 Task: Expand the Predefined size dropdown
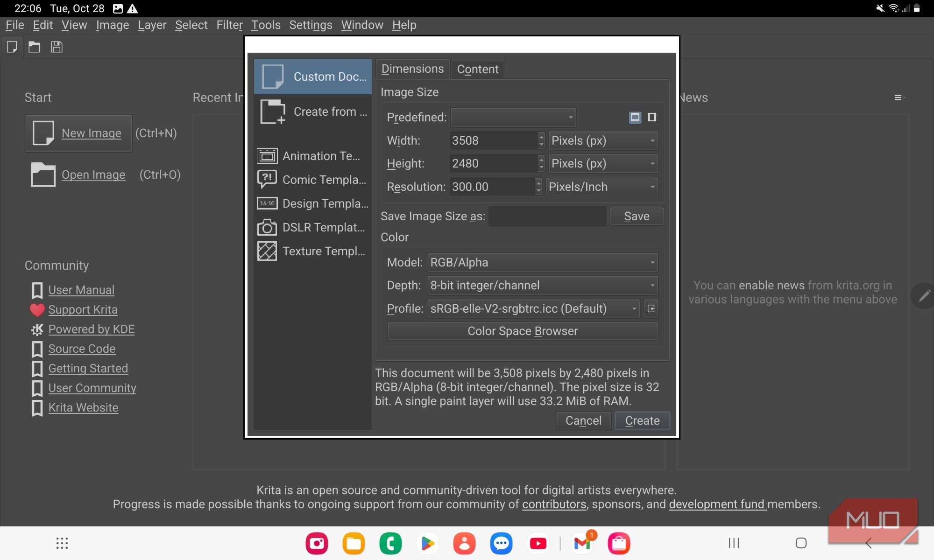click(x=513, y=117)
